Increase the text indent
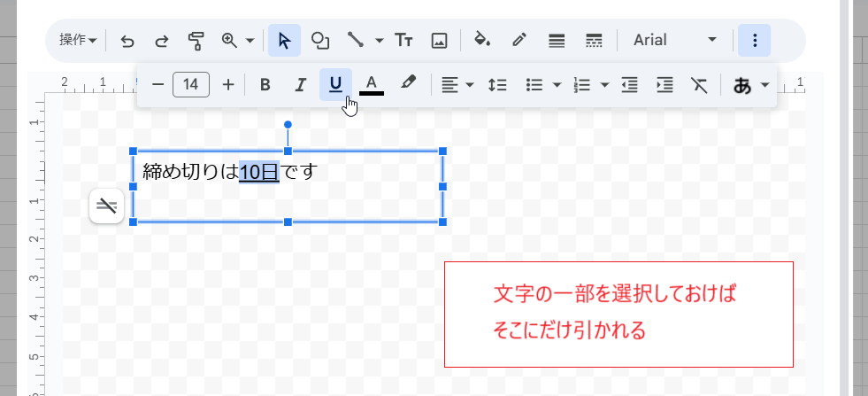868x396 pixels. pyautogui.click(x=664, y=85)
